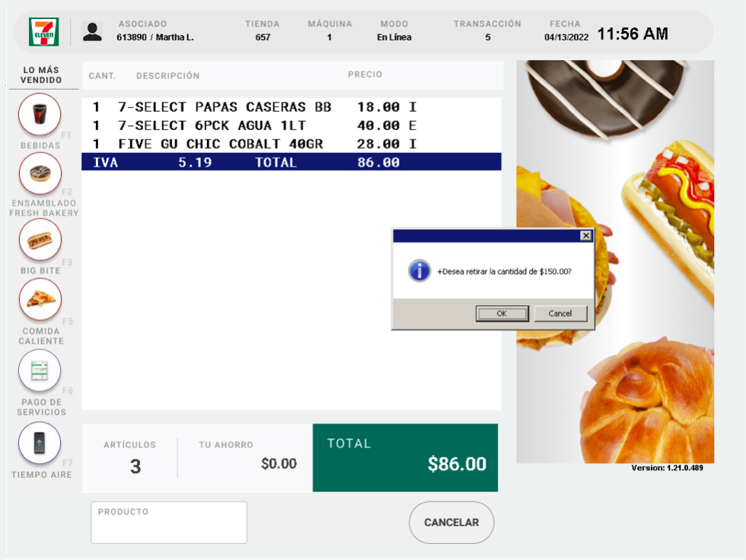746x560 pixels.
Task: Click the blue information icon in dialog
Action: tap(419, 271)
